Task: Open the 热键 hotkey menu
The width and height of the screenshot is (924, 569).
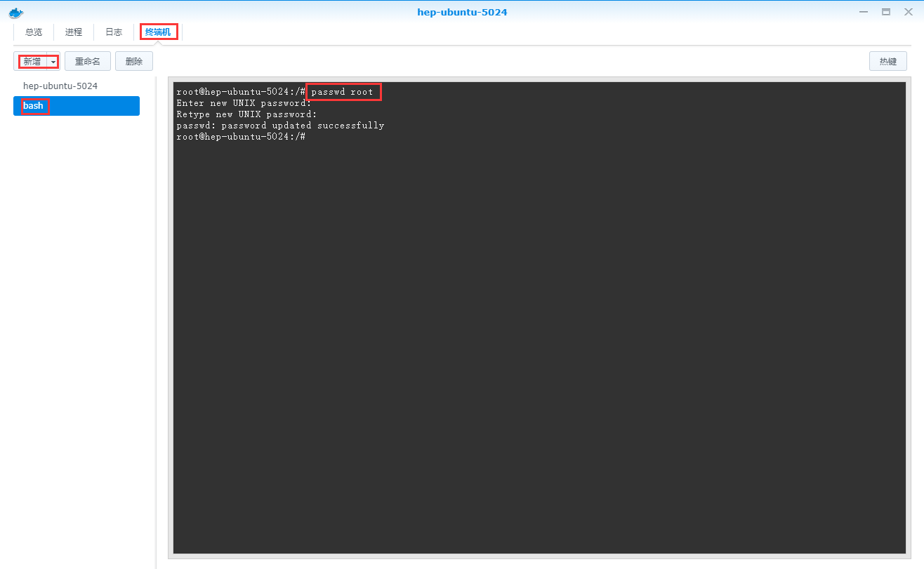Action: (887, 62)
